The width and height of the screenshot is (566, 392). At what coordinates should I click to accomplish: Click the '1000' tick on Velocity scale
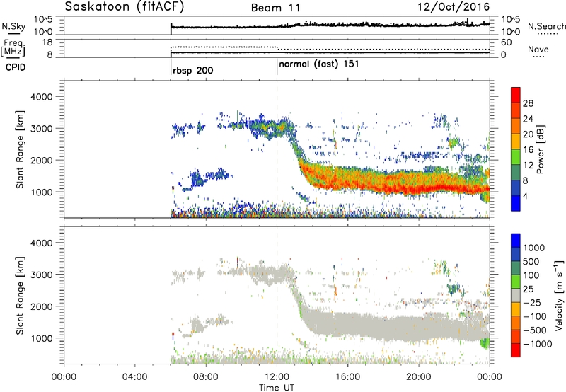pos(533,248)
